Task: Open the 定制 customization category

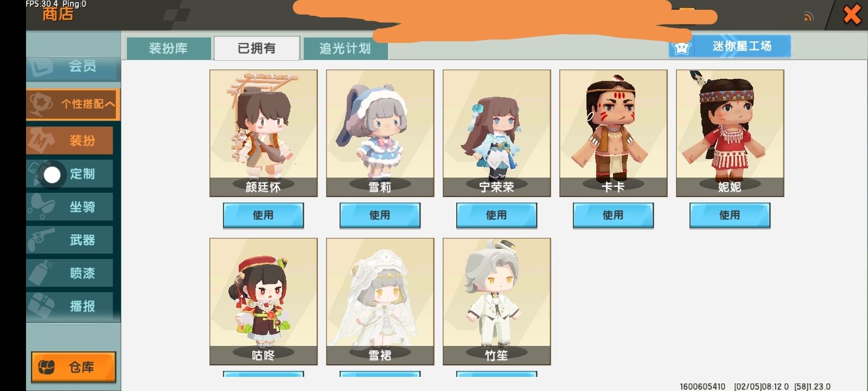Action: point(69,174)
